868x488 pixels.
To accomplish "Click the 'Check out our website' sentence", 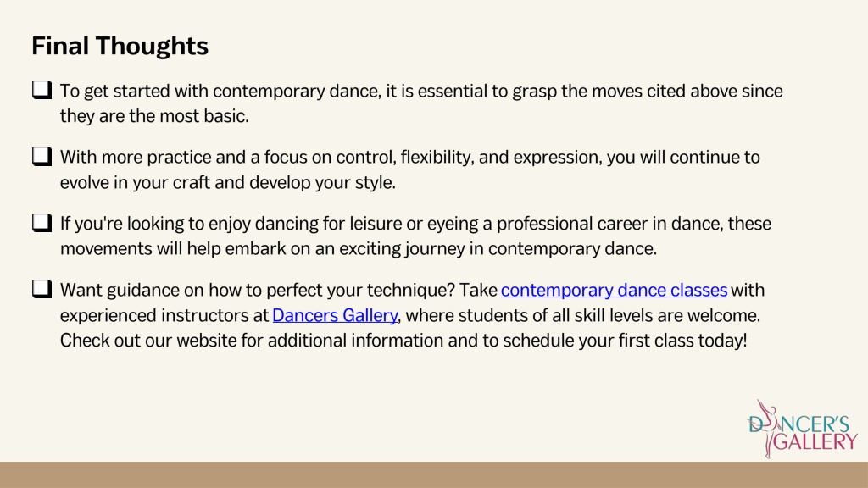I will [403, 341].
